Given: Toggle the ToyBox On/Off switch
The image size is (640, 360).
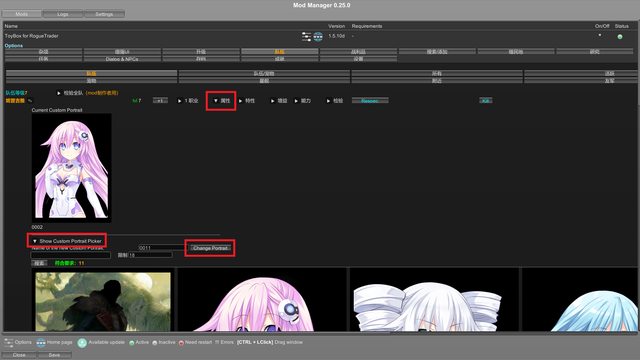Looking at the screenshot, I should click(x=600, y=36).
